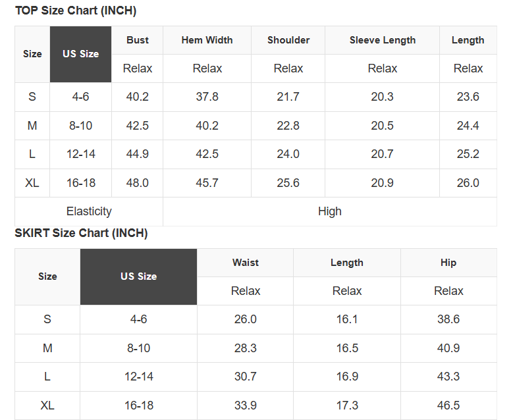Click the Hip column header in skirt chart
Image resolution: width=513 pixels, height=420 pixels.
pyautogui.click(x=448, y=263)
